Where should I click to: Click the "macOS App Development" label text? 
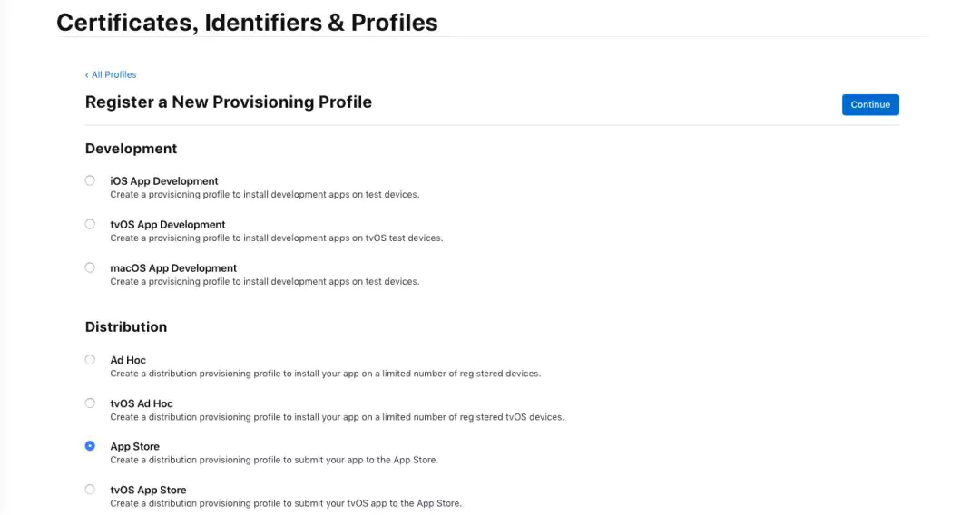click(x=173, y=268)
